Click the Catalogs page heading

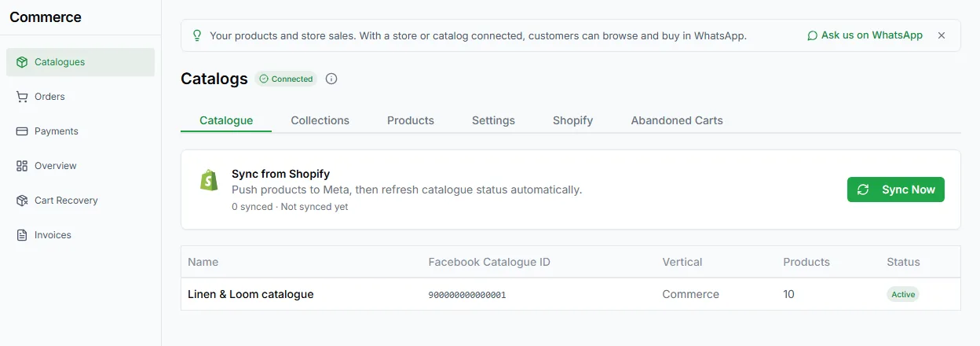pos(214,79)
